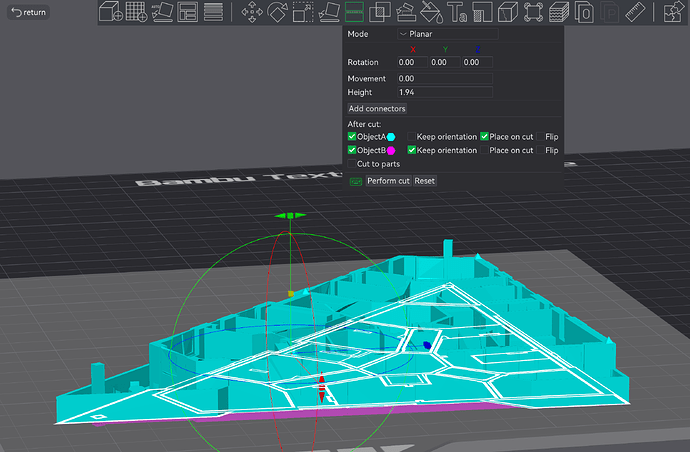Click keyboard icon beside Perform cut
690x452 pixels.
point(356,181)
